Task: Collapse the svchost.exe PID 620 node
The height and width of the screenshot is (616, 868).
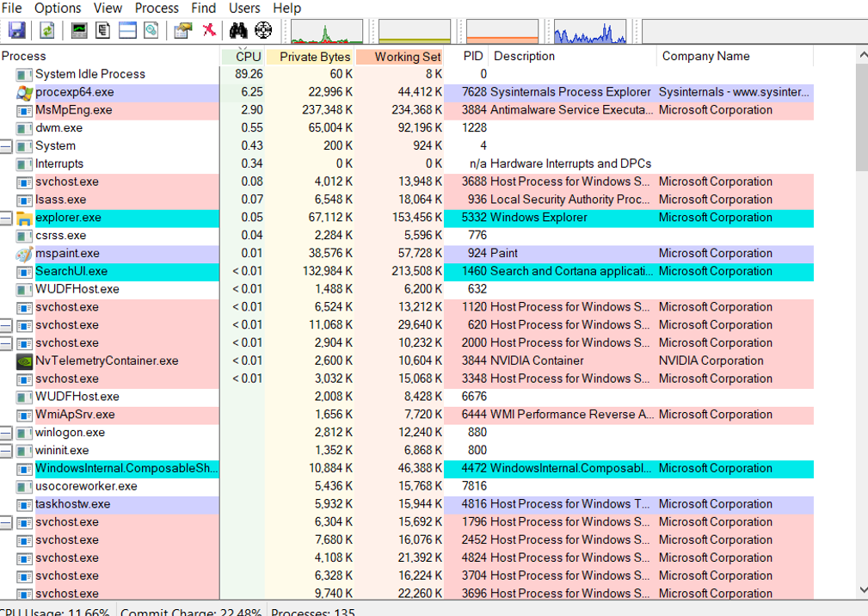Action: (x=5, y=325)
